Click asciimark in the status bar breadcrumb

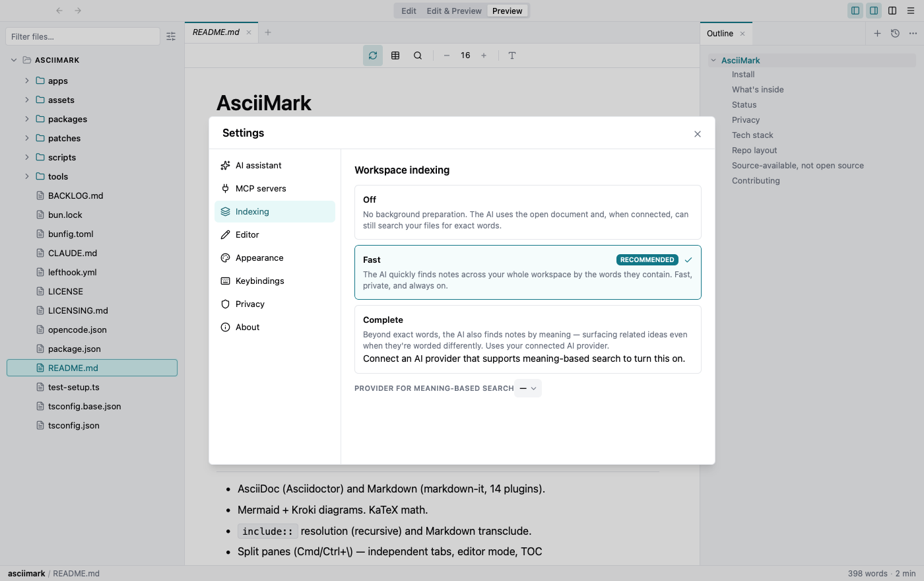click(x=26, y=574)
